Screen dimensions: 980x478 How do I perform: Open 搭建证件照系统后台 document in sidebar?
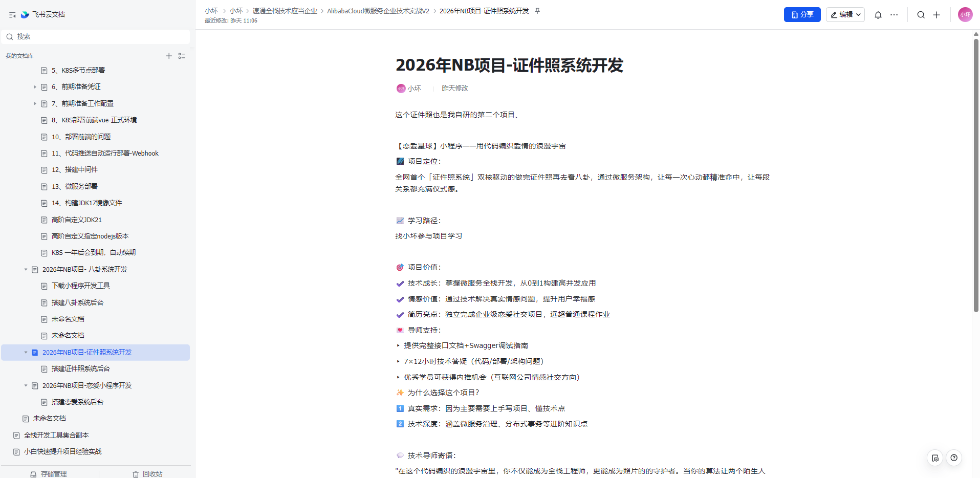pos(80,368)
